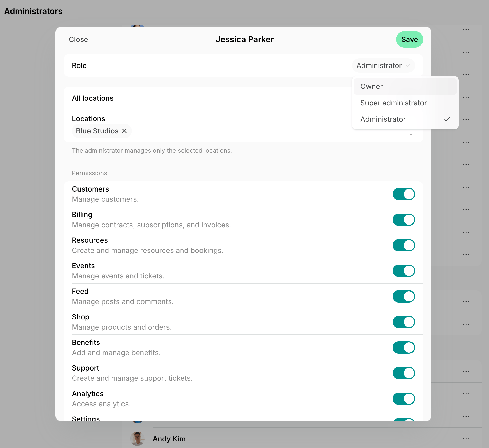The height and width of the screenshot is (448, 489).
Task: Click the Administrators page heading
Action: [33, 11]
